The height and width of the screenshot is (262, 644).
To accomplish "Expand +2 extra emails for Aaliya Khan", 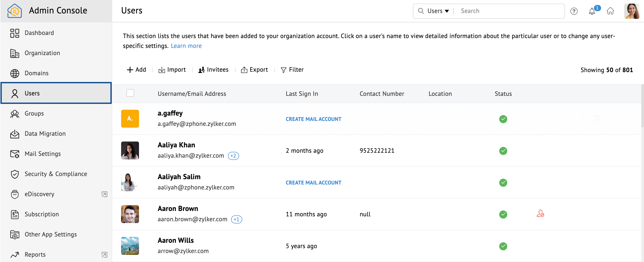I will click(233, 156).
